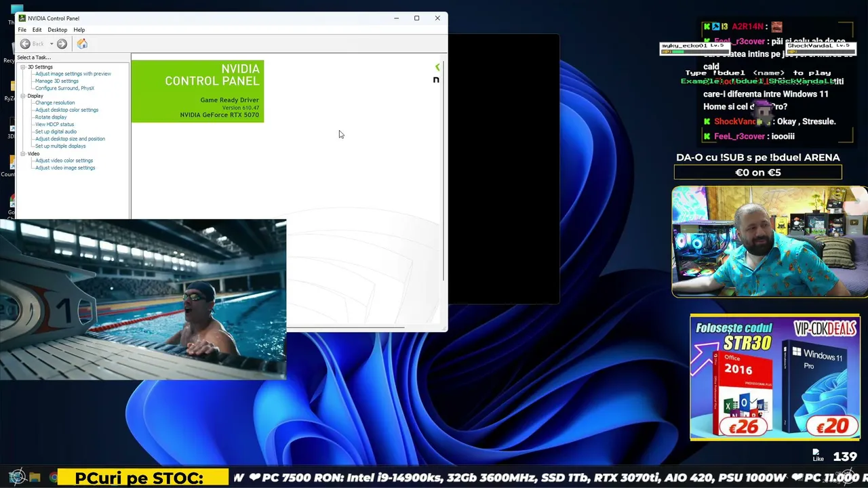Click the Display category label
This screenshot has height=488, width=868.
pos(35,96)
